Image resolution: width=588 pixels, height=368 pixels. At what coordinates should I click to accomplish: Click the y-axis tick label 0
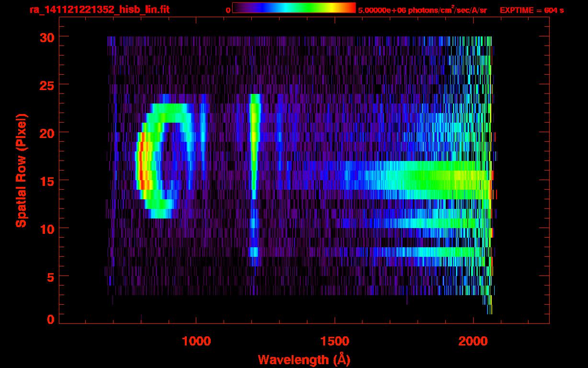point(50,320)
